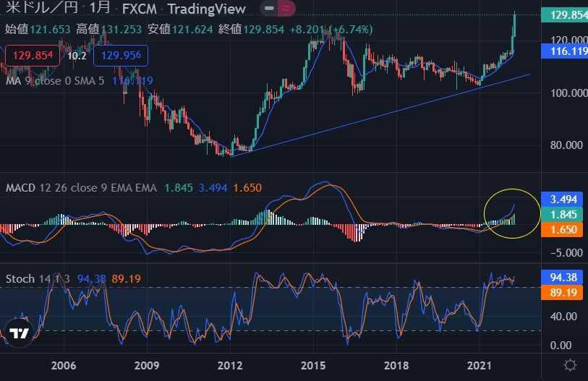The width and height of the screenshot is (588, 381).
Task: Open Stoch 14 1 3 indicator legend
Action: tap(38, 278)
